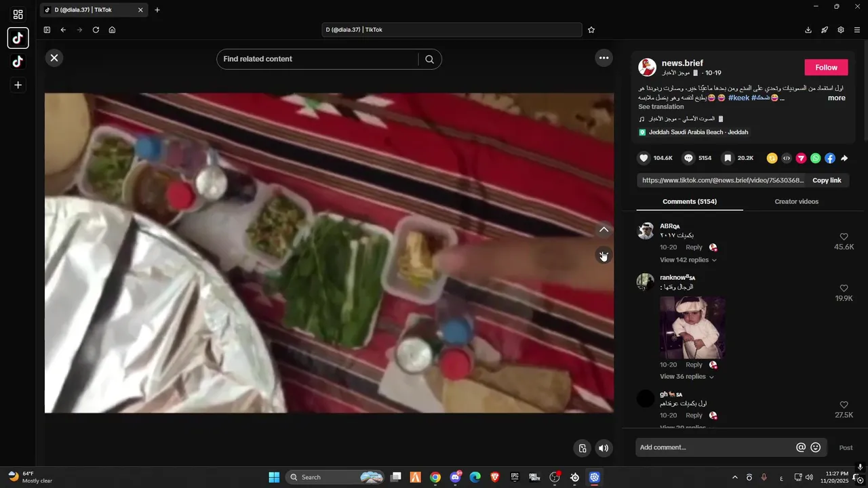Open image in ranknow's comment

pos(692,327)
